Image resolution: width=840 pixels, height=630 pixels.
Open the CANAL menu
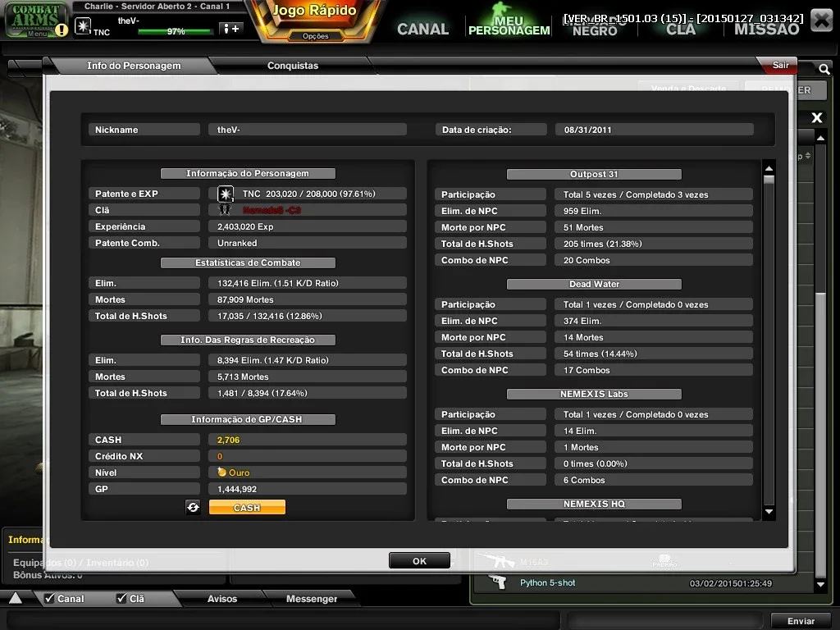[422, 29]
